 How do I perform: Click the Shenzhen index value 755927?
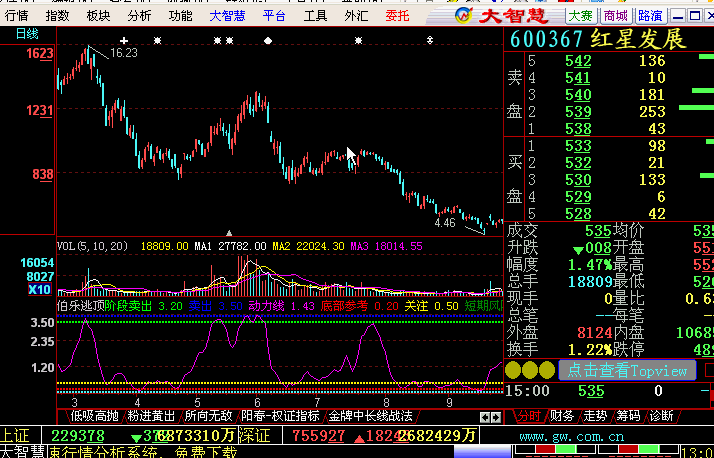(318, 436)
